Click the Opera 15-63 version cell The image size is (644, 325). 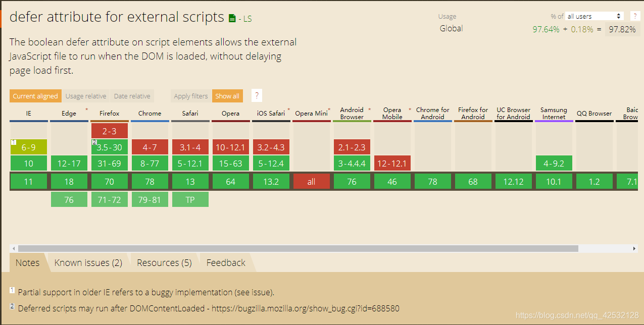click(231, 163)
